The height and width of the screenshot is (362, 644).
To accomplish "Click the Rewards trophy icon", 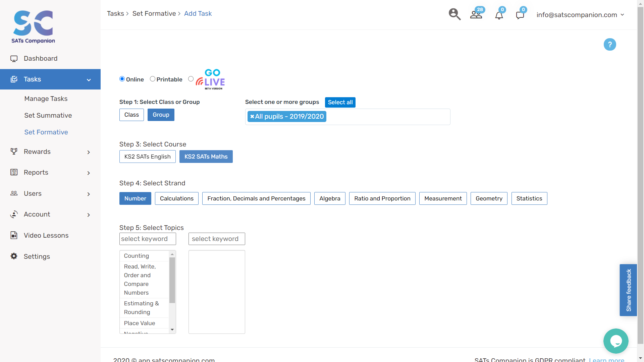I will [x=14, y=152].
